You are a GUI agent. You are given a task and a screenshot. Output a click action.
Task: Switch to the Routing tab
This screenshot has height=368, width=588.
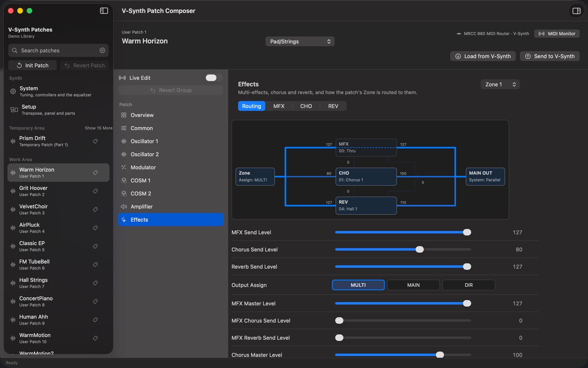click(x=252, y=106)
